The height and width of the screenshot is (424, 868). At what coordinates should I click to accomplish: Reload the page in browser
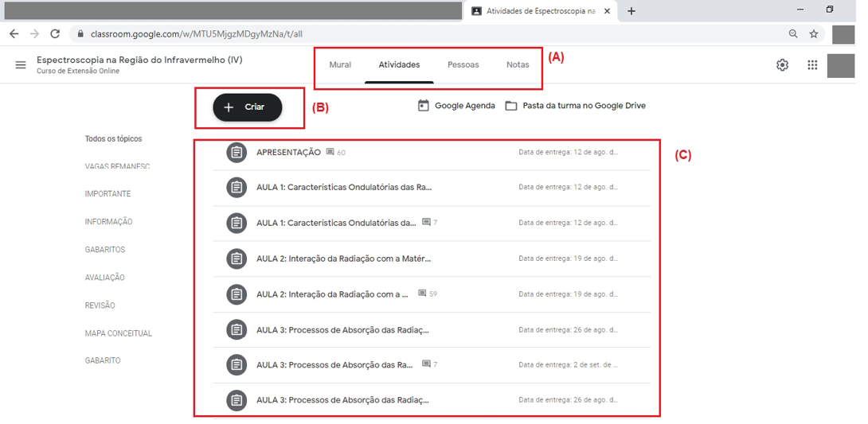point(55,34)
